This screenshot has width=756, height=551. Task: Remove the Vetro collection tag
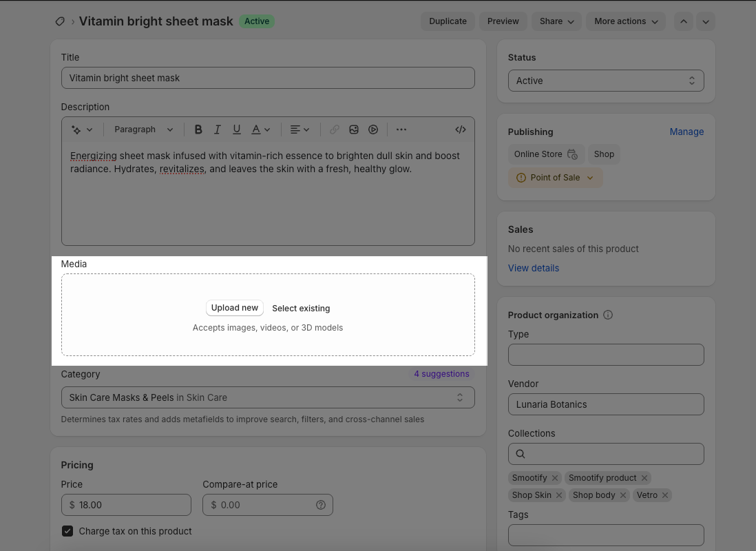[665, 495]
